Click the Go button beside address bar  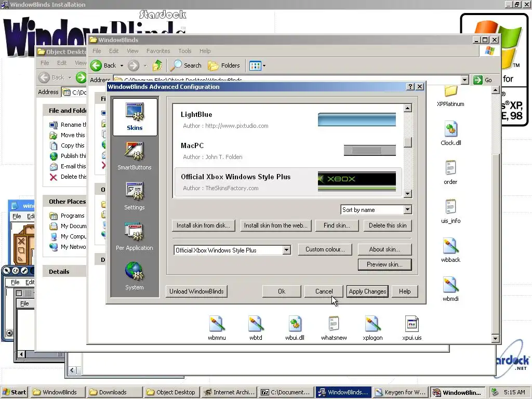tap(483, 80)
